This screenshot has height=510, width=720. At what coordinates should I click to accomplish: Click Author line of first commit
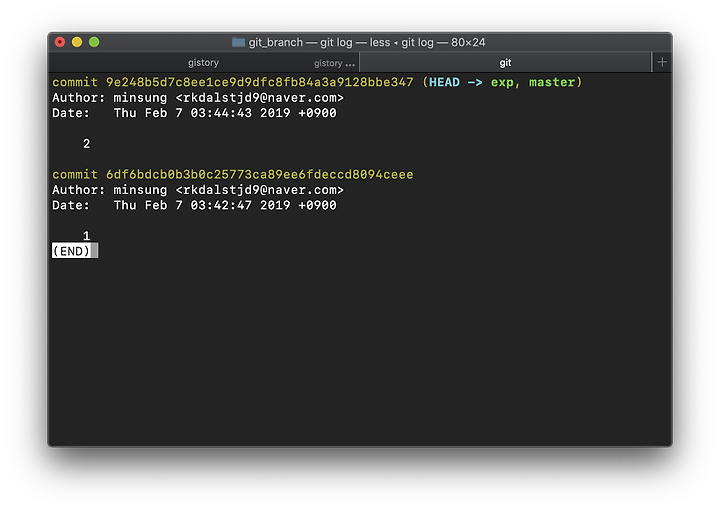198,98
